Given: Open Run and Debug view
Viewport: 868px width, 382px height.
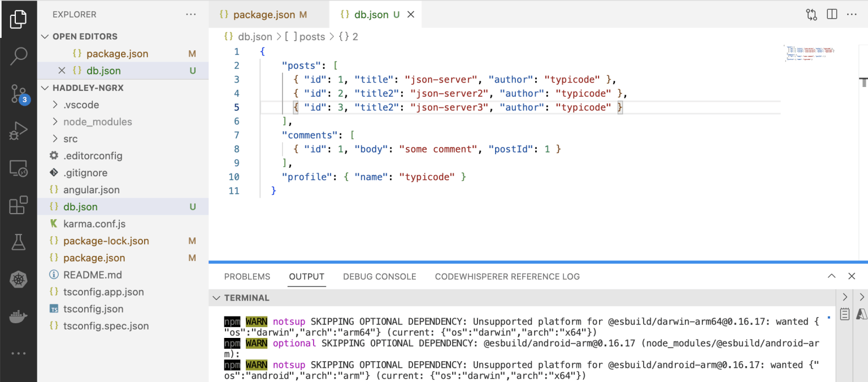Looking at the screenshot, I should click(19, 131).
